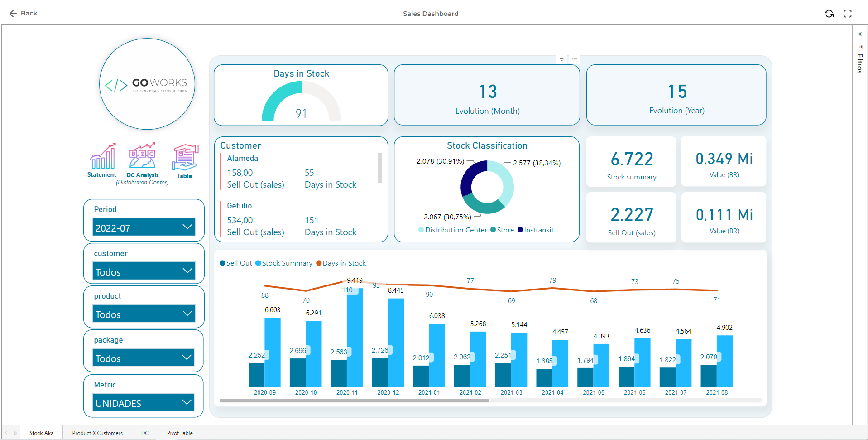868x440 pixels.
Task: Click the 2021-08 stock bar 4.902
Action: coord(724,361)
